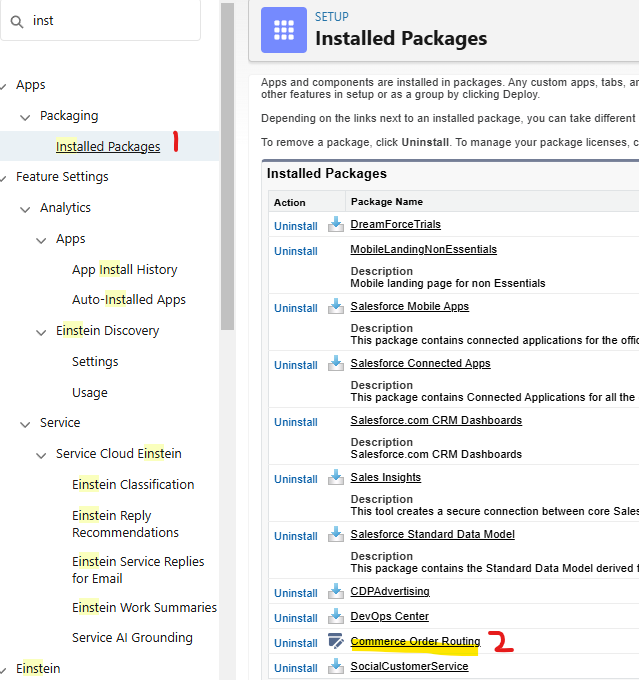
Task: Open the Sales Insights package link
Action: (386, 477)
